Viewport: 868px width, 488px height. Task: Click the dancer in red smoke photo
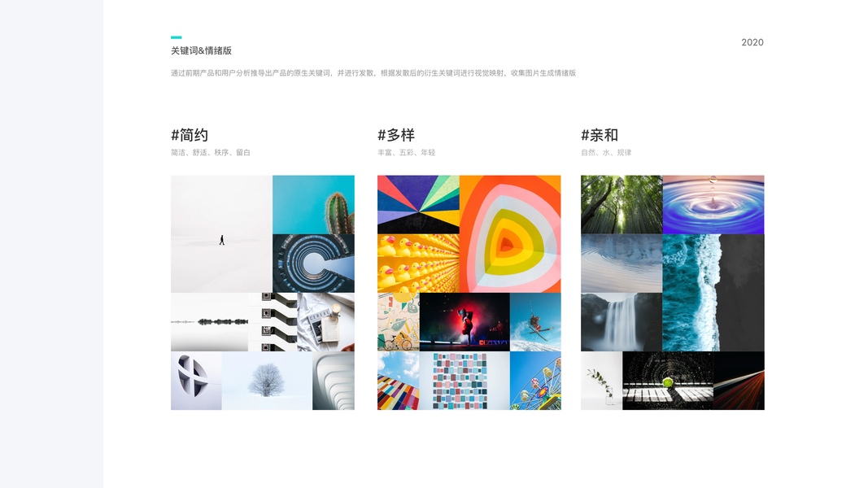coord(465,322)
